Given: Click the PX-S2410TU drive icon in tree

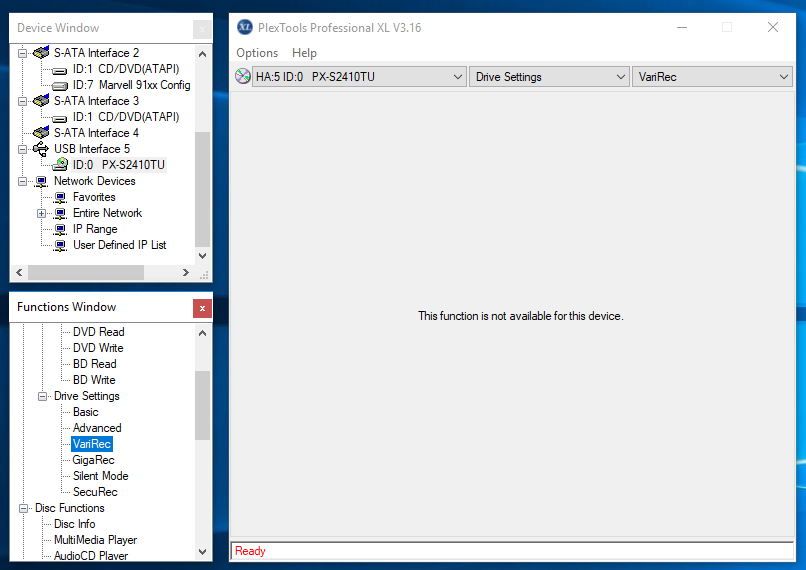Looking at the screenshot, I should pyautogui.click(x=60, y=164).
